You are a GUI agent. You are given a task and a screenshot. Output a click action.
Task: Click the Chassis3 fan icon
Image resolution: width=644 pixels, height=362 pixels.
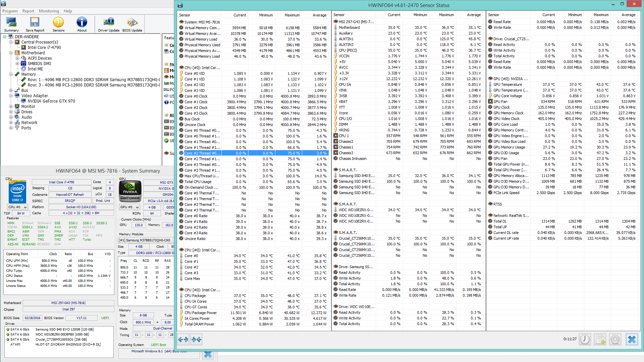point(336,153)
